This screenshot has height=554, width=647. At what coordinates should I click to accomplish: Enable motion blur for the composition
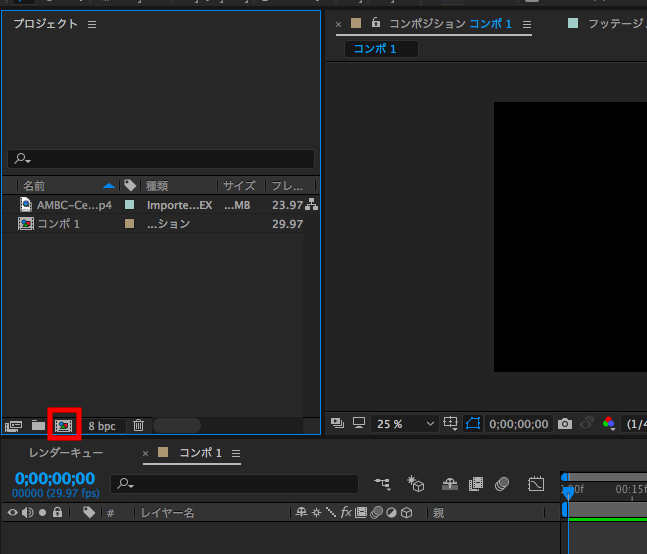pos(502,483)
